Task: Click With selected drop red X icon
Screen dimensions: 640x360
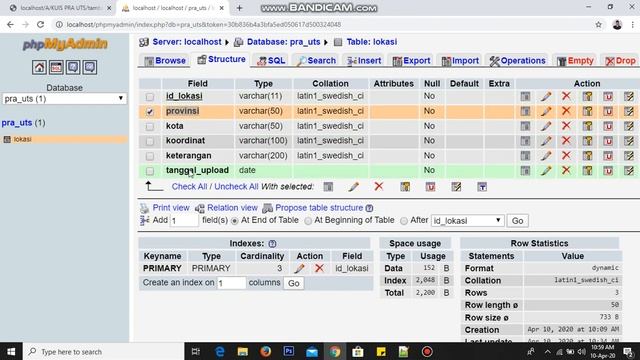Action: point(379,187)
